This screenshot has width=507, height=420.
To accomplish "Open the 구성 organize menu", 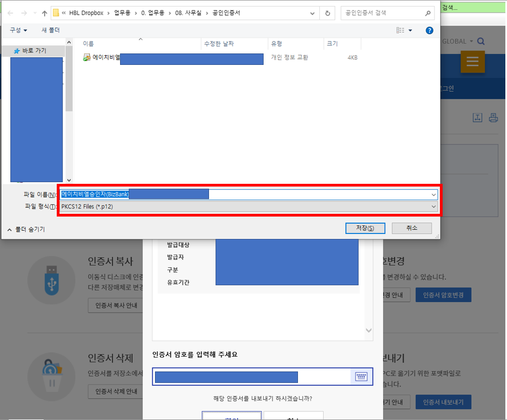I will (x=17, y=30).
